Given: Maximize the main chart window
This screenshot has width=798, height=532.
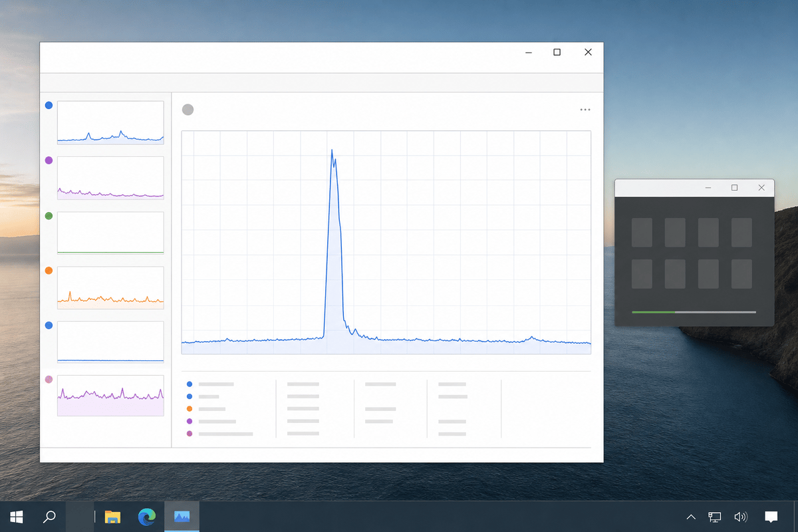Looking at the screenshot, I should point(557,52).
